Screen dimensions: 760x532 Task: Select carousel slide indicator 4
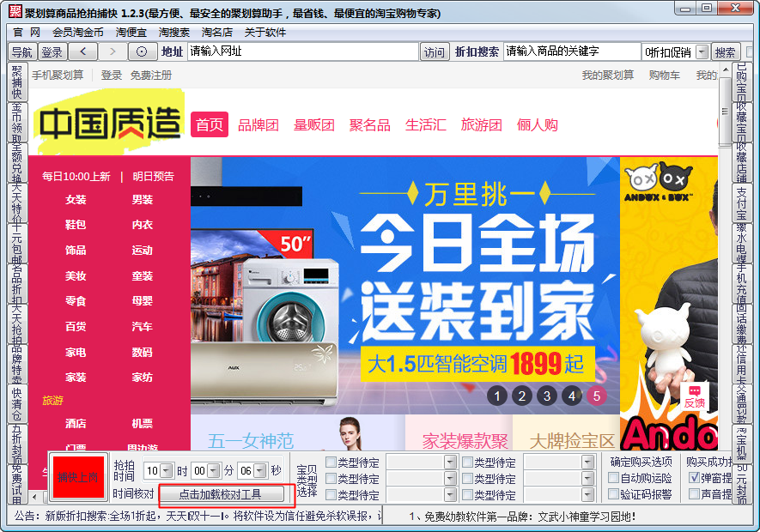point(572,396)
